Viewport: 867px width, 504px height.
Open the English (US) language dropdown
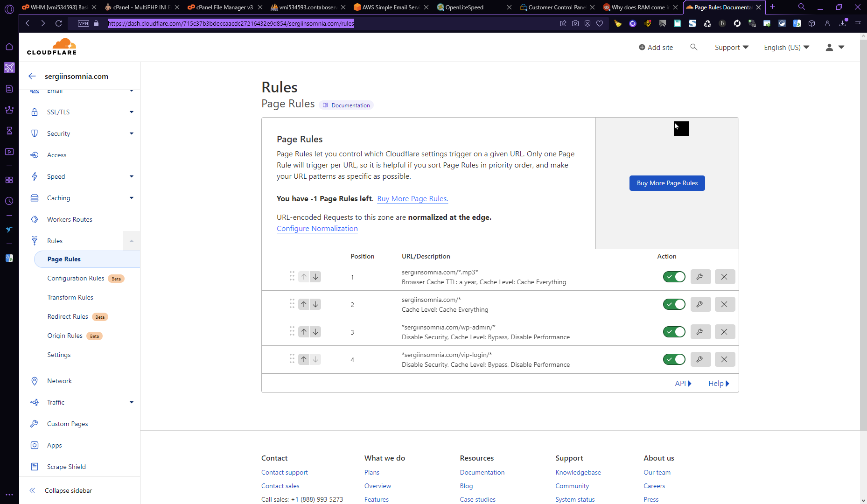coord(786,47)
